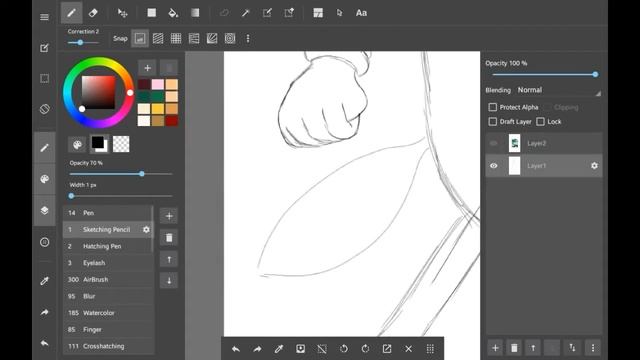
Task: Pick a hue on the color wheel
Action: tap(98, 93)
